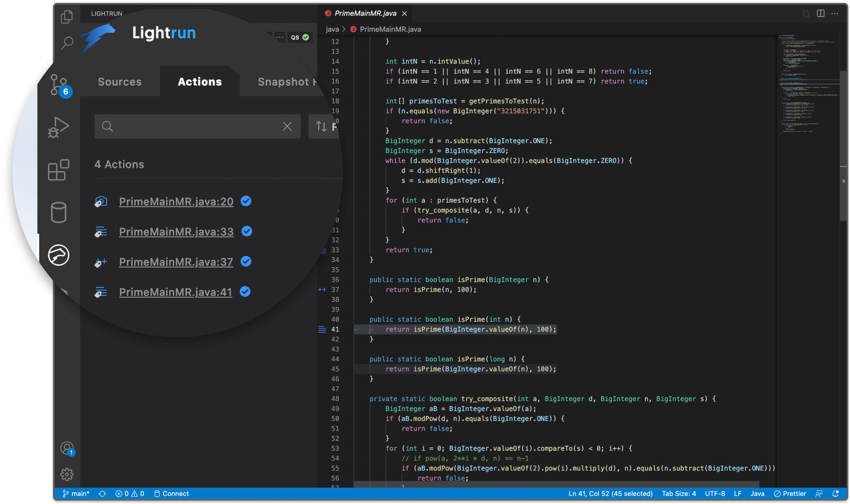Toggle checkmark next to PrimeMainMR.java:33
Screen dimensions: 850x504
(247, 231)
